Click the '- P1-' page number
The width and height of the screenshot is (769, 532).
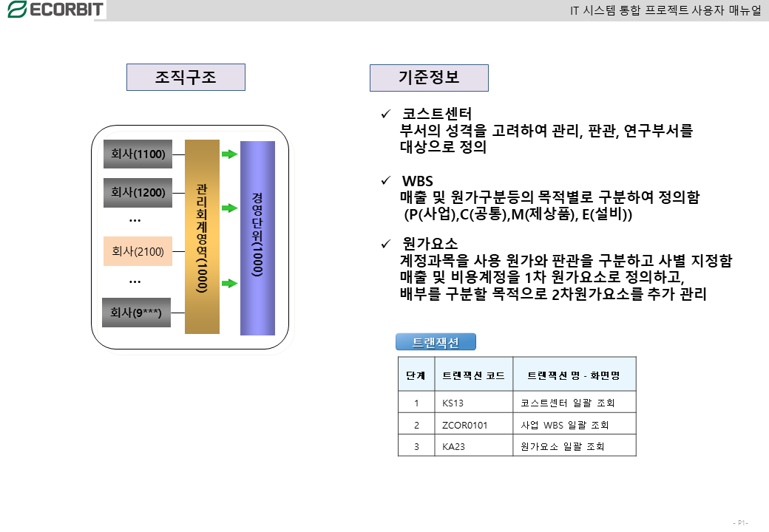(x=741, y=523)
